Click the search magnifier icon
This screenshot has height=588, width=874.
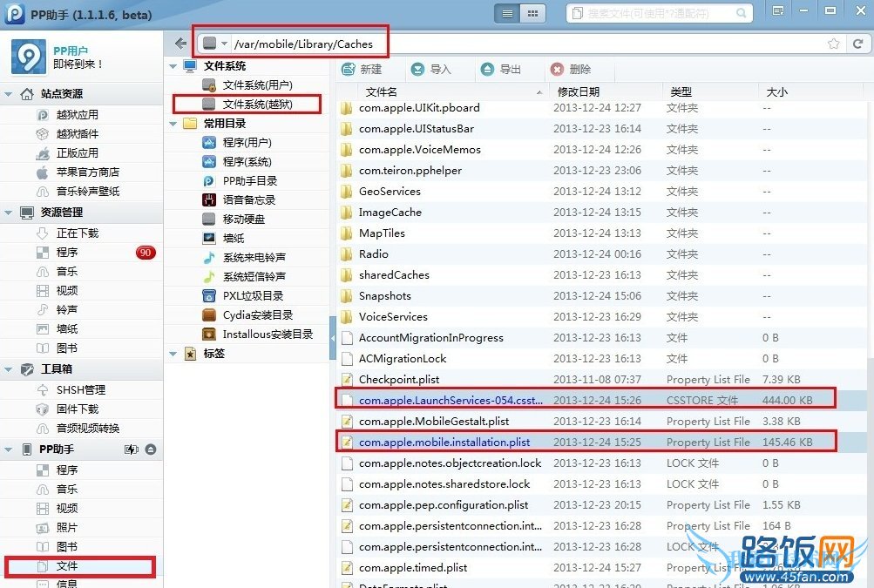[741, 13]
